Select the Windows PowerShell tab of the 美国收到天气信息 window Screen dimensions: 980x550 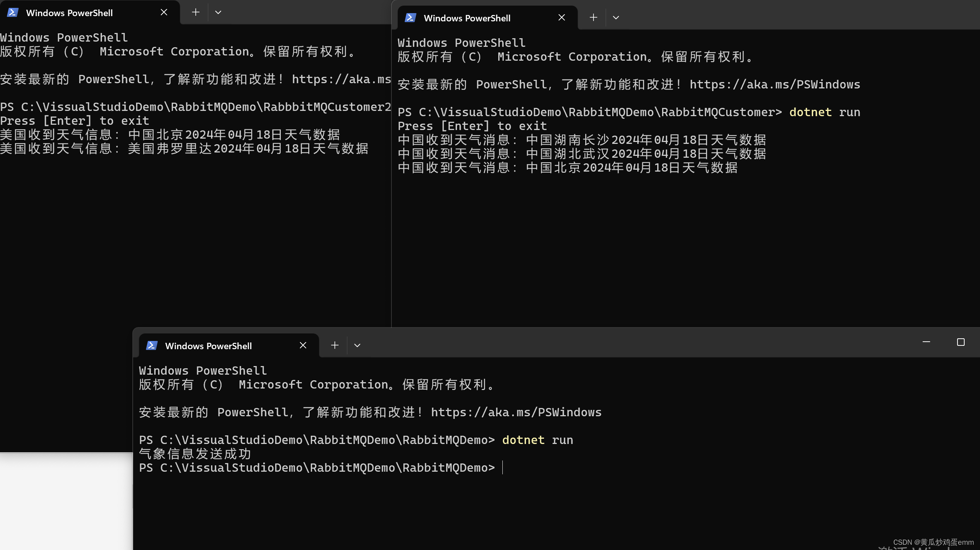click(x=69, y=13)
